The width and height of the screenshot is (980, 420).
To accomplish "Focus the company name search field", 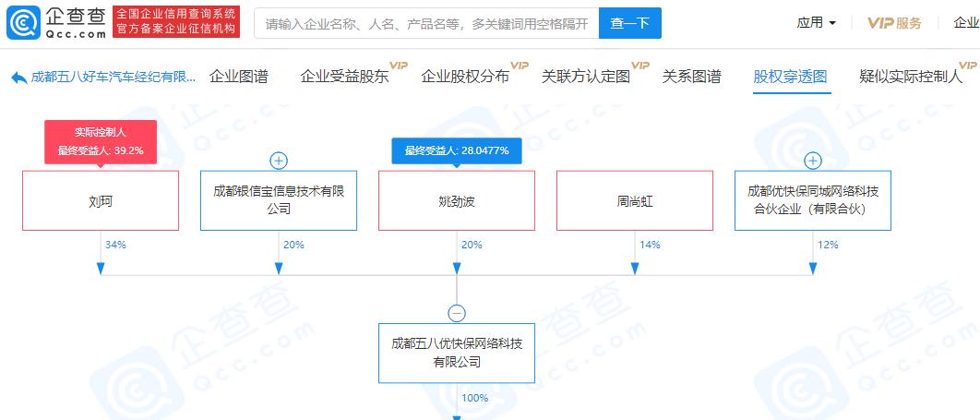I will [x=426, y=24].
